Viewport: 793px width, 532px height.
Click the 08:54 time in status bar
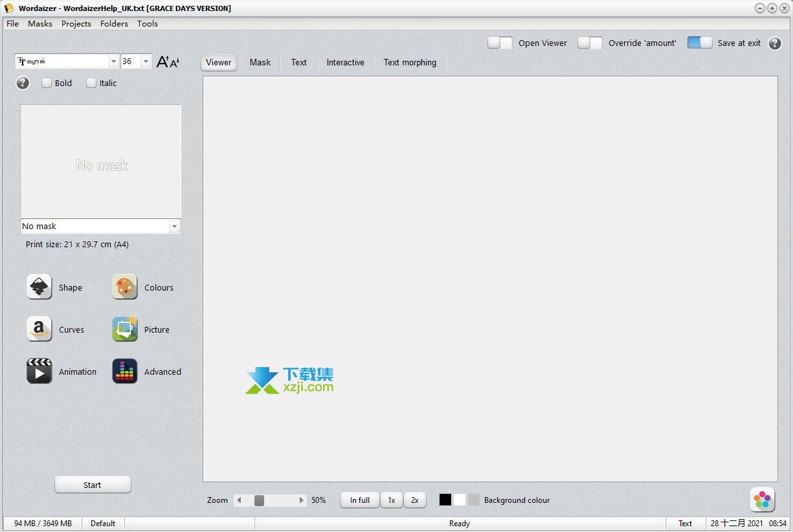(x=778, y=523)
